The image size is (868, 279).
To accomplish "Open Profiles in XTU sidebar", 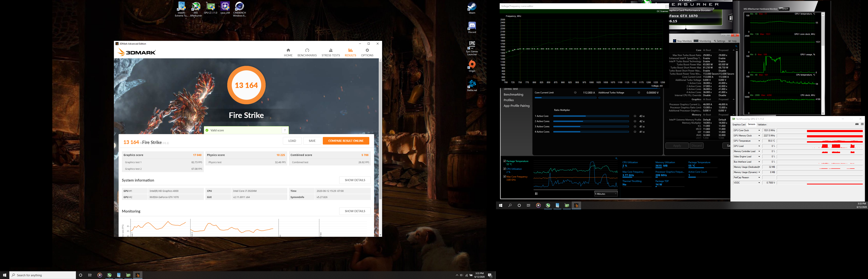I will pos(508,100).
